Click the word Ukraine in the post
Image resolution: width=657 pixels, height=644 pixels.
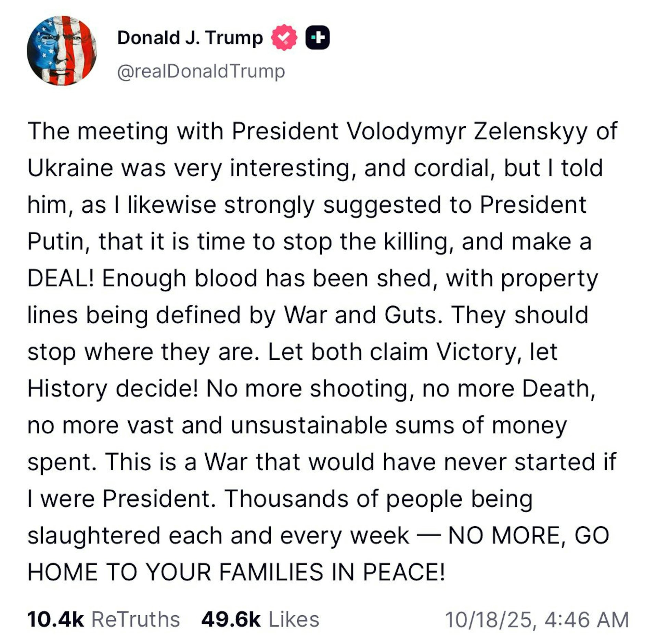70,168
